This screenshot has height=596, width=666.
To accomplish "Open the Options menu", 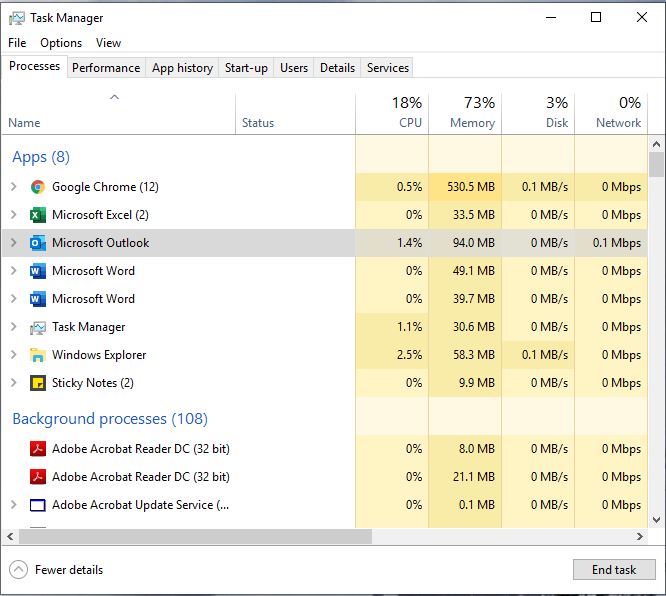I will 61,43.
